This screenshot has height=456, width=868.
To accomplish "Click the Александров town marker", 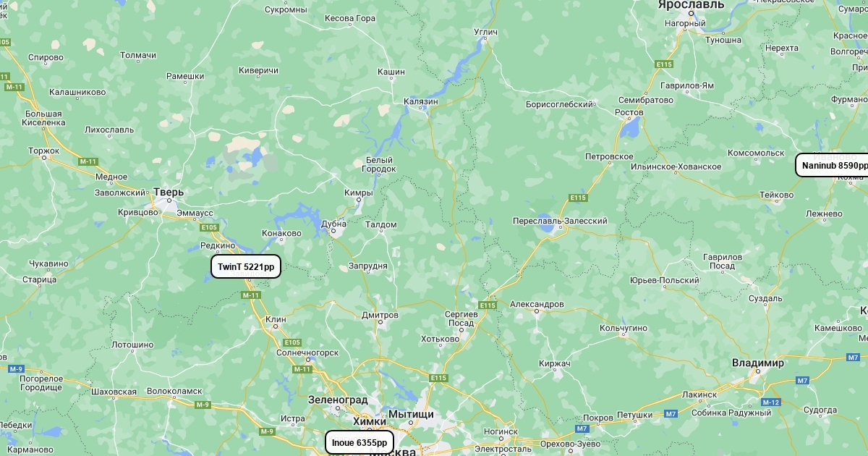I will pyautogui.click(x=536, y=312).
